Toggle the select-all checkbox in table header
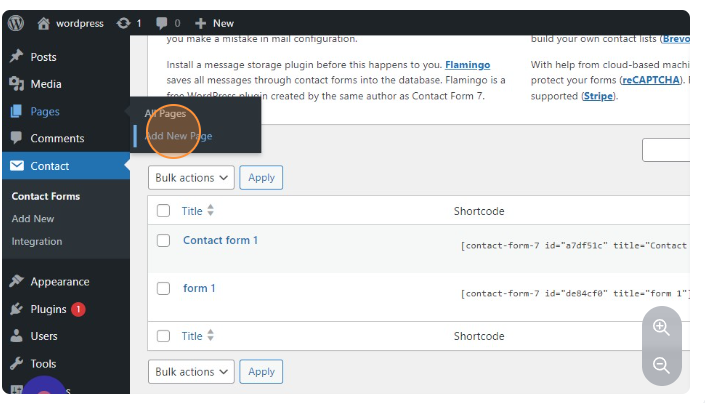This screenshot has height=403, width=705. [x=164, y=211]
